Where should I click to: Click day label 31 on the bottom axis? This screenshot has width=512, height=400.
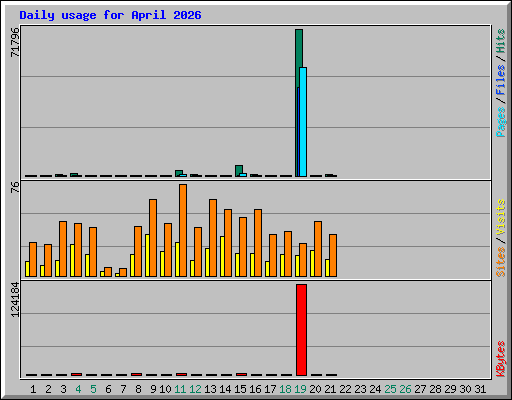click(480, 389)
